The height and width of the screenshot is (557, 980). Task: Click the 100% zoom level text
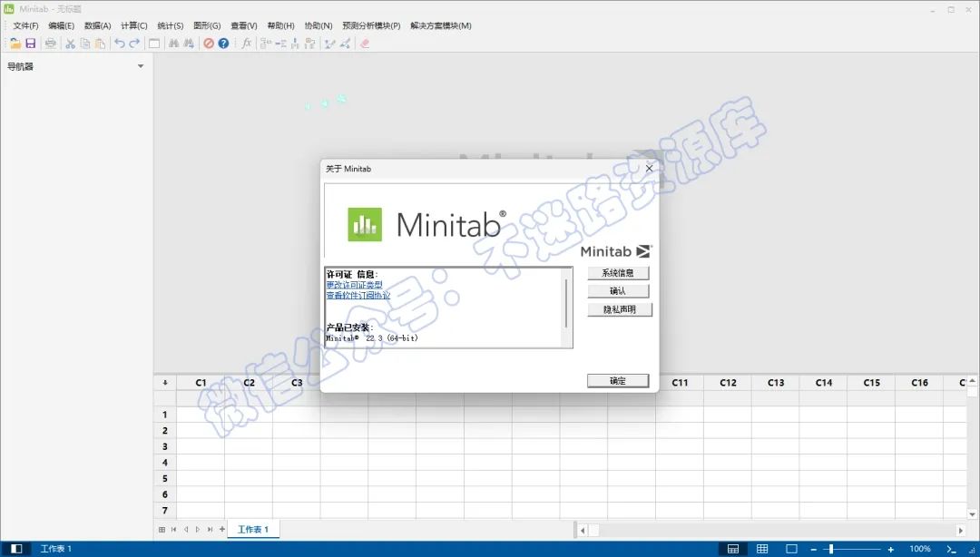[920, 549]
